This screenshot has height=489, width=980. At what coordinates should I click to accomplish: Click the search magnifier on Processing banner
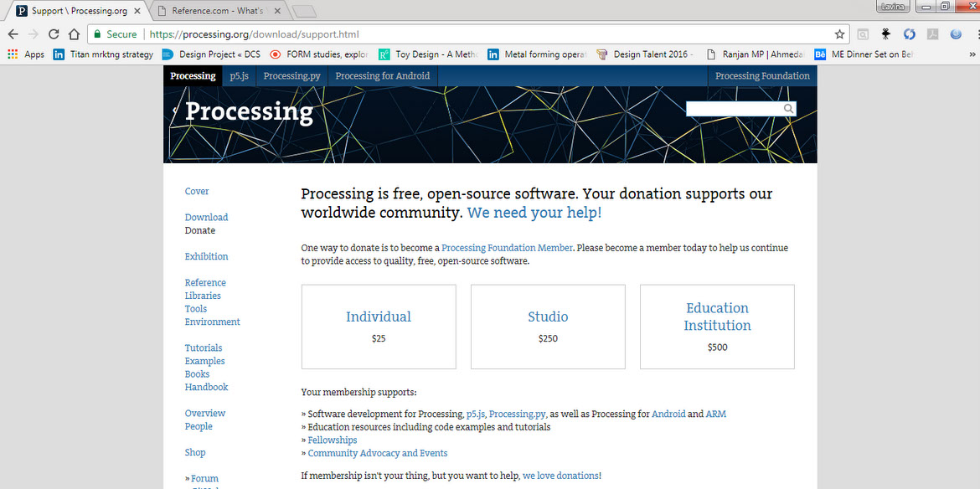point(789,109)
